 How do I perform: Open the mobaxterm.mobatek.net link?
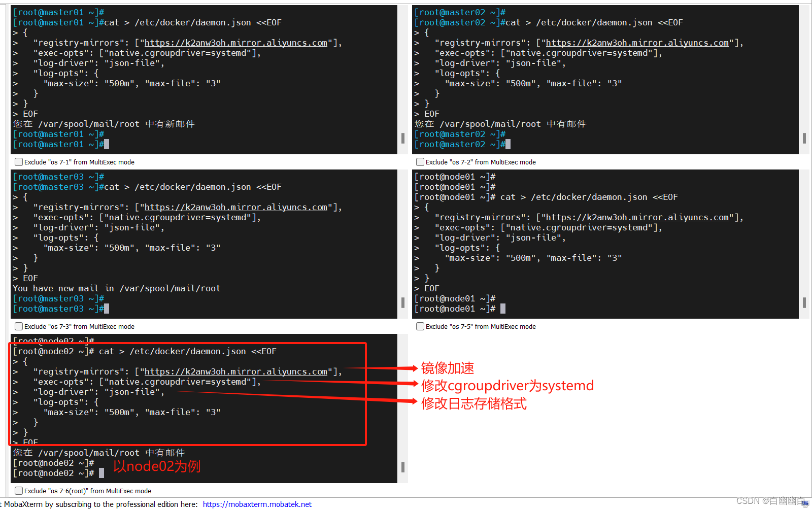click(257, 504)
